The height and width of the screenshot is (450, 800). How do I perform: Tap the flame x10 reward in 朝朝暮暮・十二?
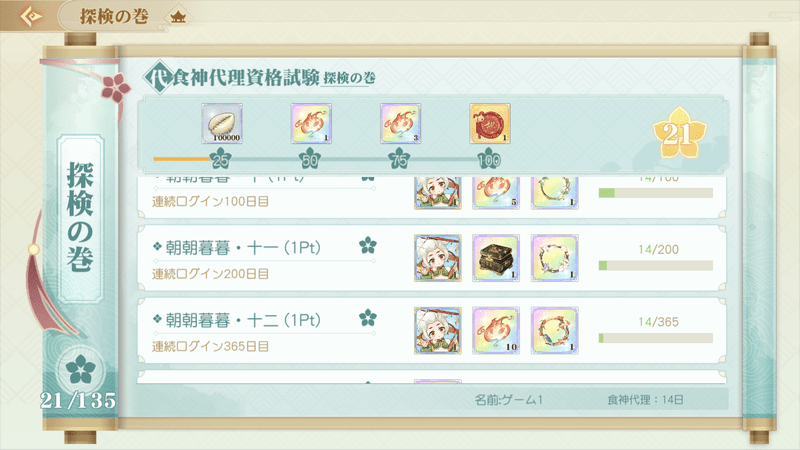pyautogui.click(x=496, y=331)
